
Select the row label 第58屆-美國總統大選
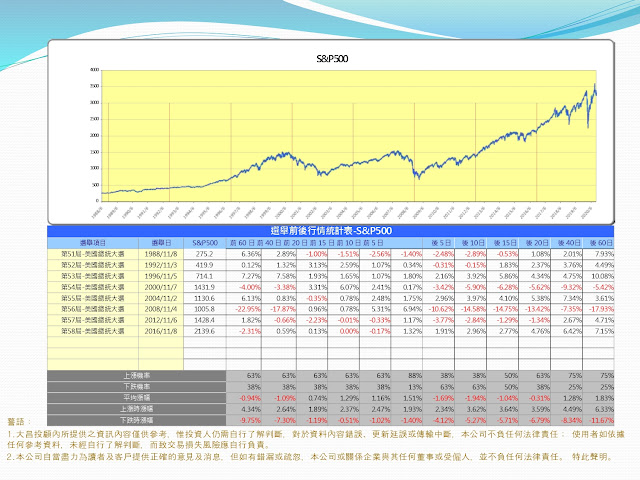[93, 331]
